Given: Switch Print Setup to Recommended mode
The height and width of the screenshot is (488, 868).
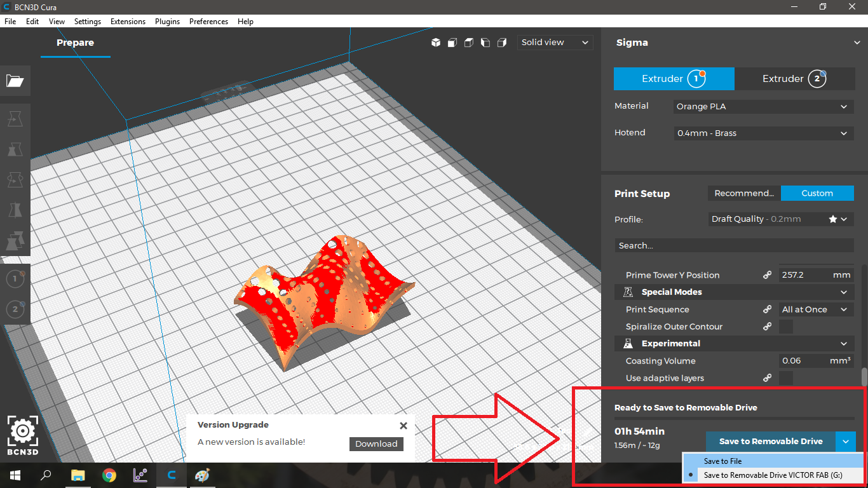Looking at the screenshot, I should click(744, 193).
